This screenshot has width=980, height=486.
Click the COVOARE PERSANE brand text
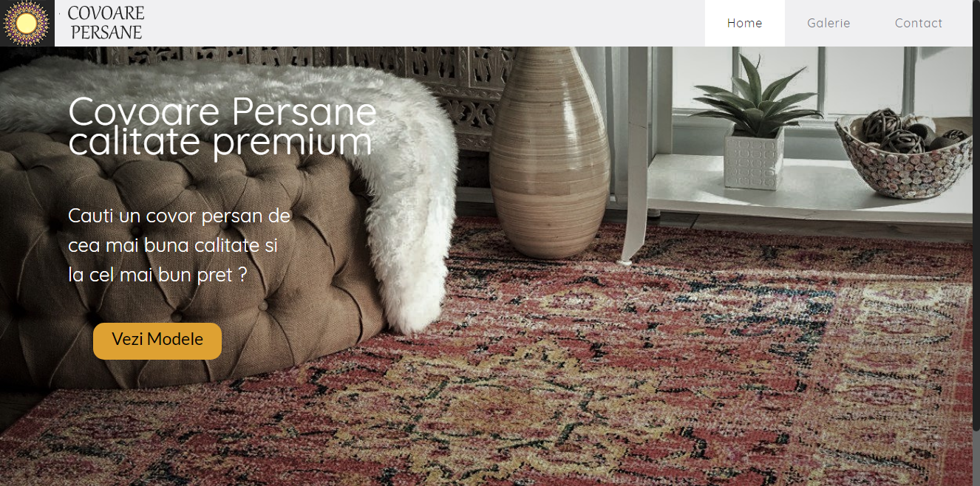106,23
